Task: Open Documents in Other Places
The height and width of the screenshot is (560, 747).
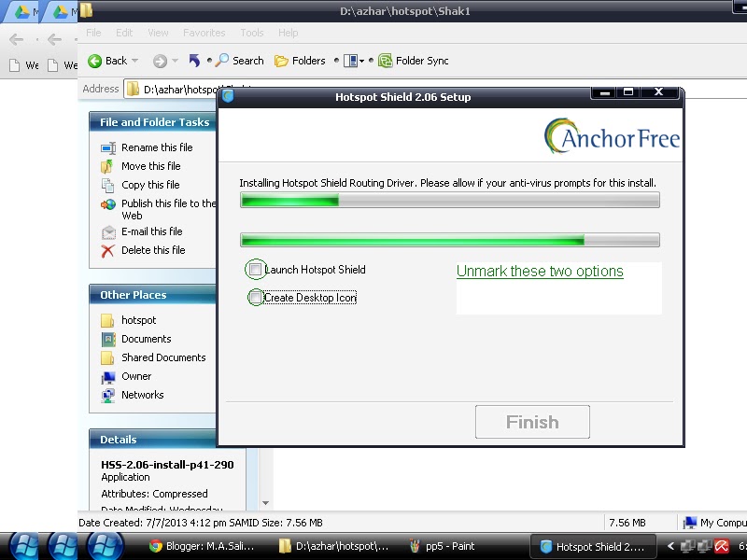Action: pyautogui.click(x=147, y=339)
